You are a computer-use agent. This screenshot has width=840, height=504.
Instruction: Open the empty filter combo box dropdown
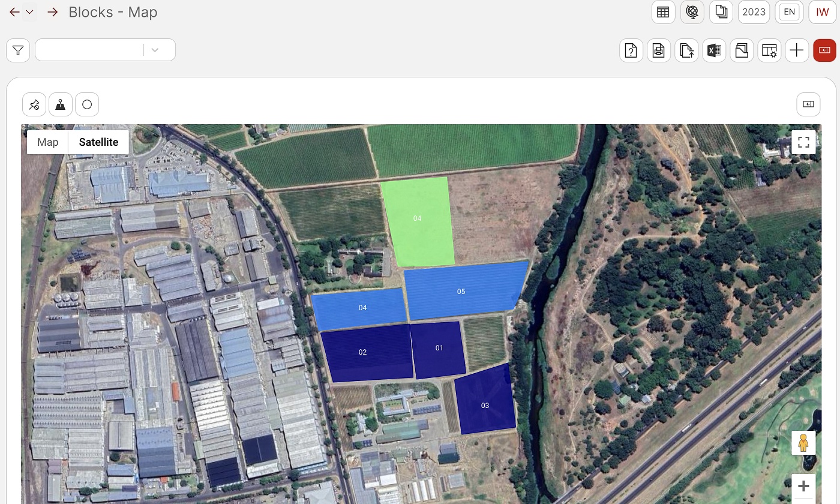coord(155,50)
